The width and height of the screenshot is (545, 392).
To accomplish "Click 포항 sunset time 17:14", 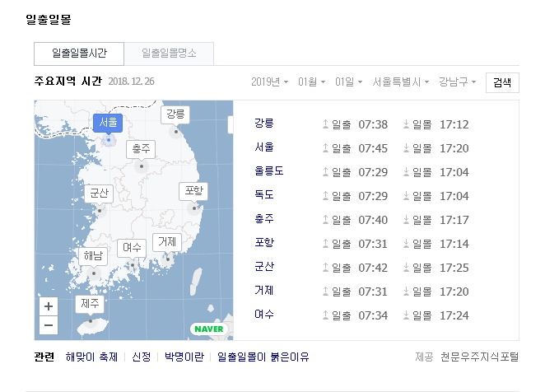I will pos(454,244).
